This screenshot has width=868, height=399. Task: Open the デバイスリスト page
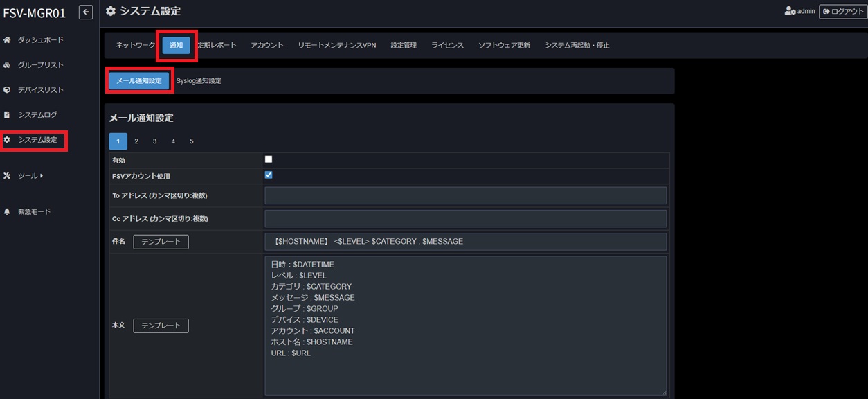40,90
